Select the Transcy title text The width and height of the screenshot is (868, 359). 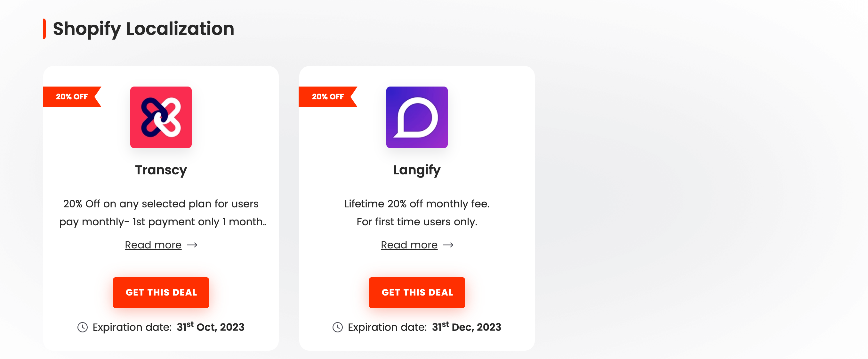coord(161,170)
